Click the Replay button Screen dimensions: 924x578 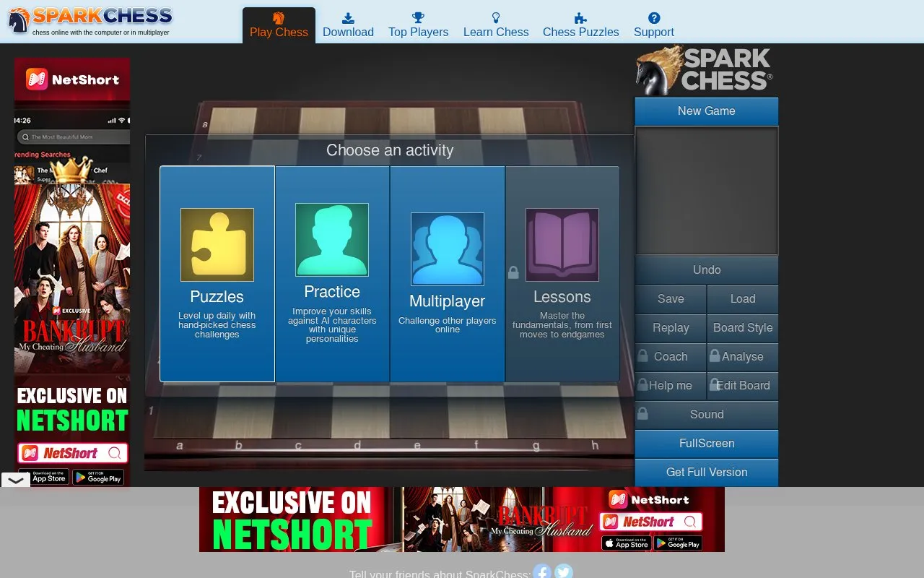[671, 328]
